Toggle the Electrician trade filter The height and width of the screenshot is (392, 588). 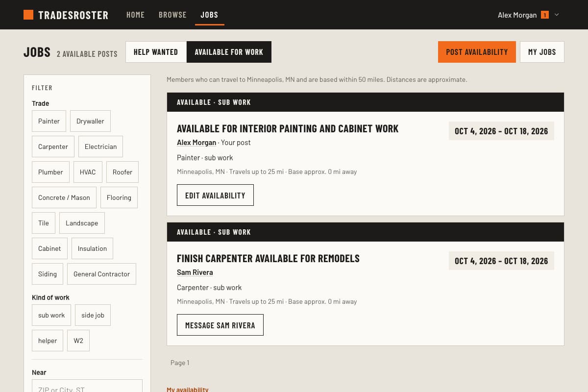[x=100, y=147]
